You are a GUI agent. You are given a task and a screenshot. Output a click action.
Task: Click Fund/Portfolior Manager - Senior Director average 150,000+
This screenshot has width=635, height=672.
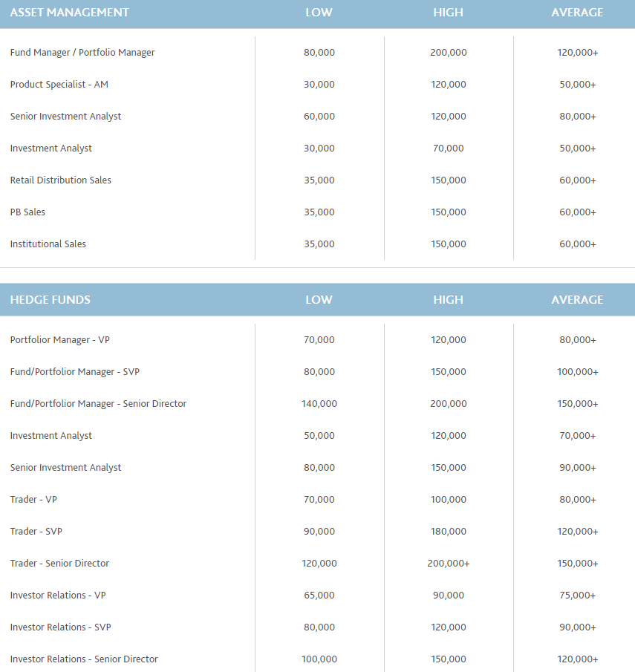[578, 404]
